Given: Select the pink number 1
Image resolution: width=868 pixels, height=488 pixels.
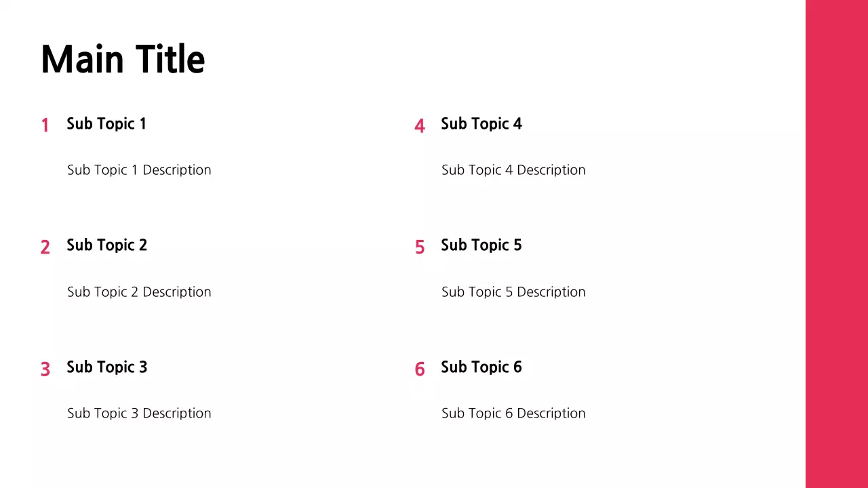Looking at the screenshot, I should pyautogui.click(x=45, y=125).
